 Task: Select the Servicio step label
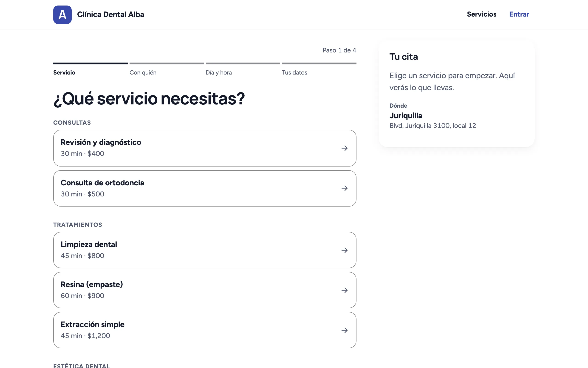(x=64, y=72)
